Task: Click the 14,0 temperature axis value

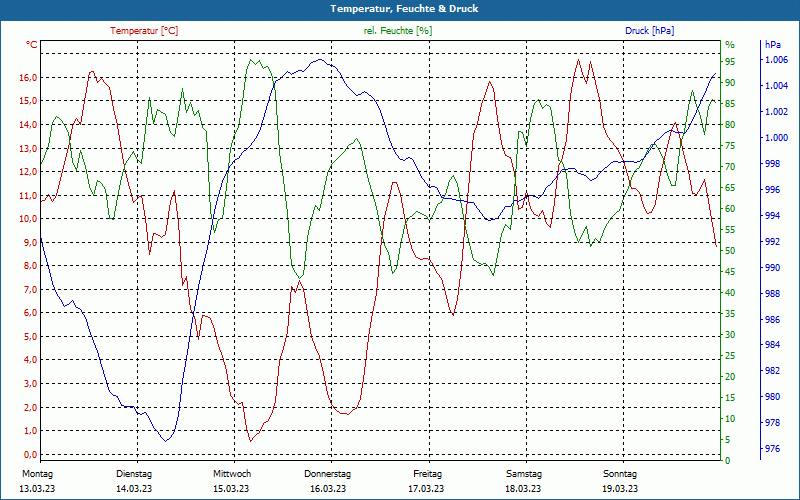Action: coord(29,124)
